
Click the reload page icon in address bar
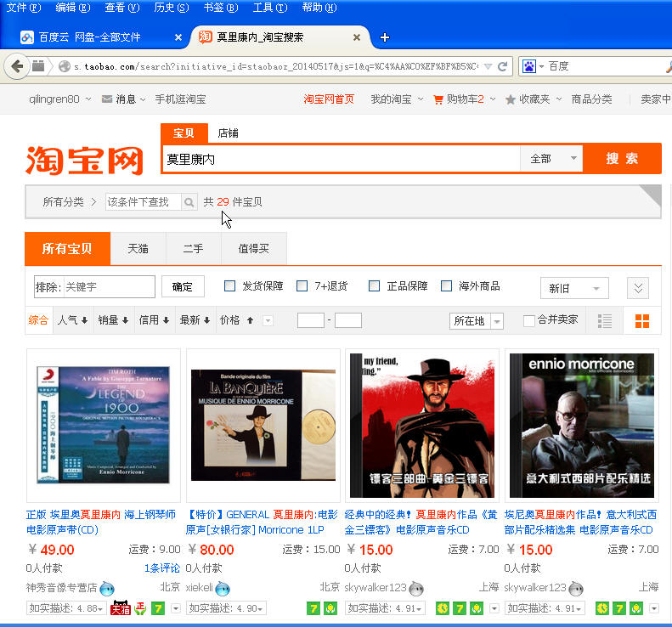pos(502,66)
